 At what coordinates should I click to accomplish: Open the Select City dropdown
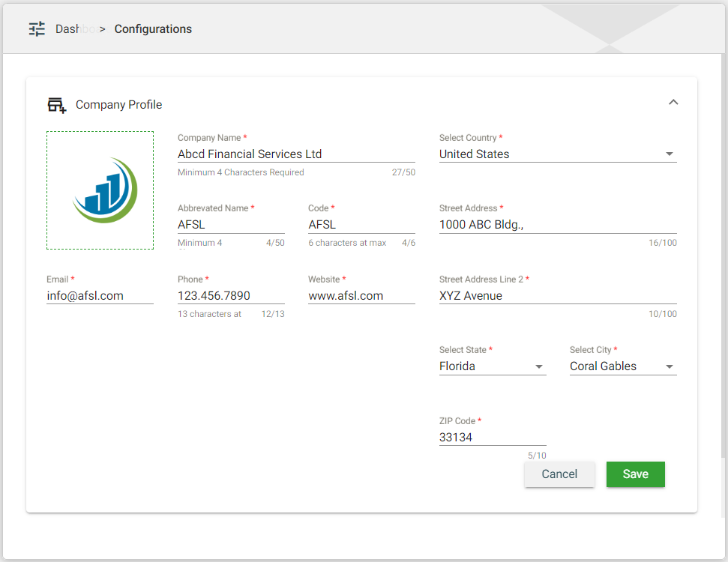click(622, 366)
